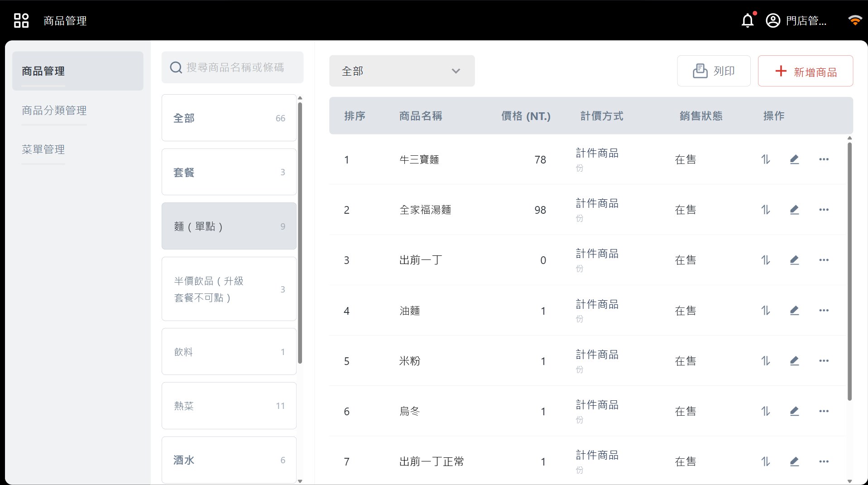This screenshot has height=485, width=868.
Task: Click the 銷售狀態 column header
Action: point(701,116)
